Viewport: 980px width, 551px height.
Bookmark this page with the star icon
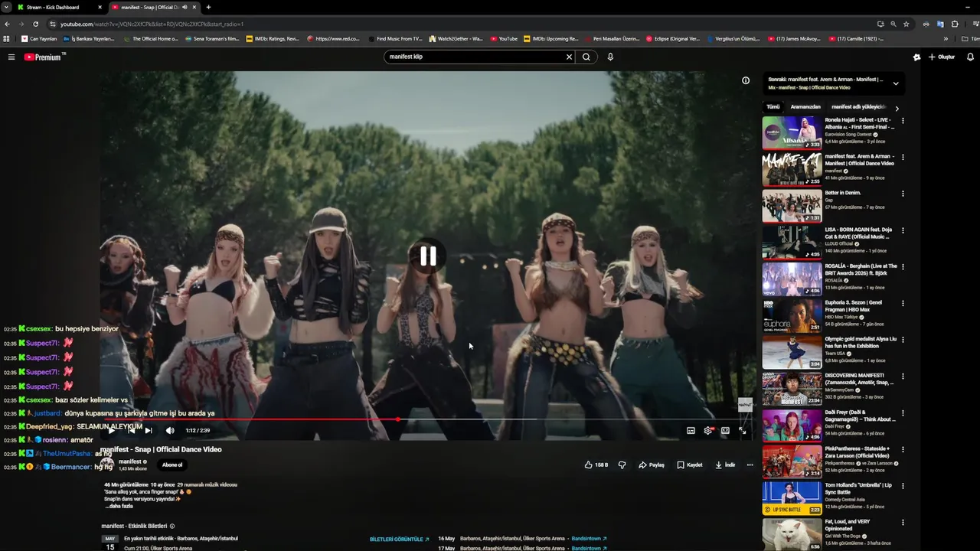906,24
